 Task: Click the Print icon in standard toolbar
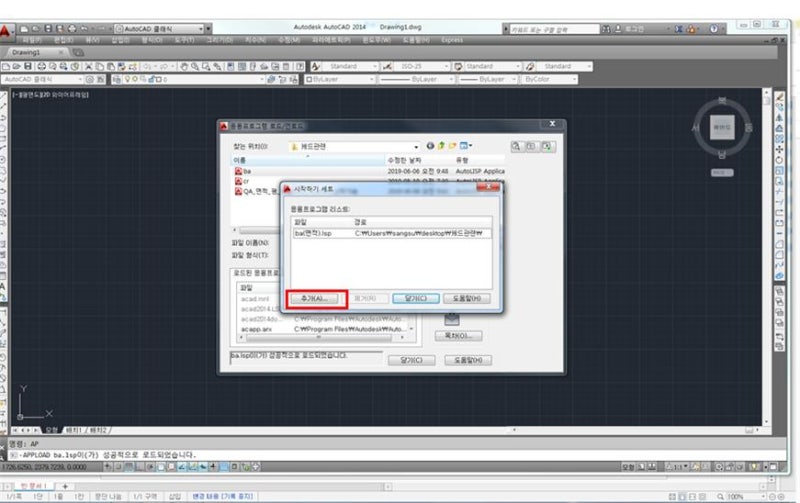42,66
